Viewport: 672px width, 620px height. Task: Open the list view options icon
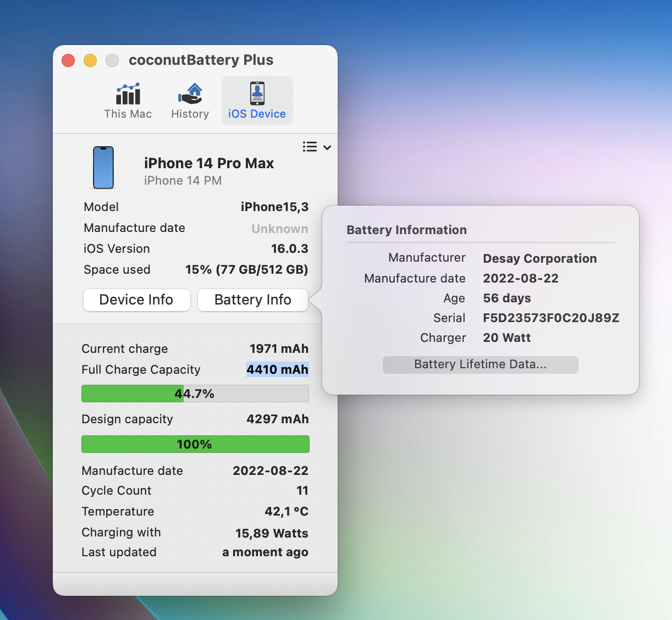(x=310, y=147)
